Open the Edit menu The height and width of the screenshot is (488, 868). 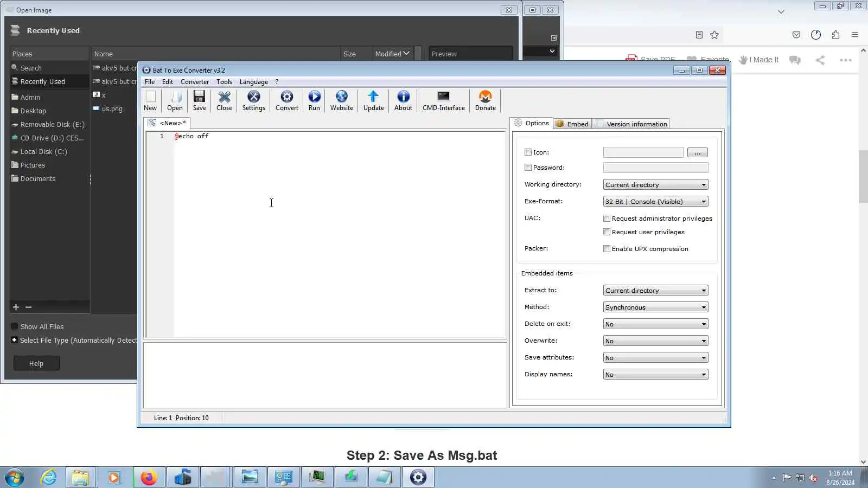coord(168,82)
